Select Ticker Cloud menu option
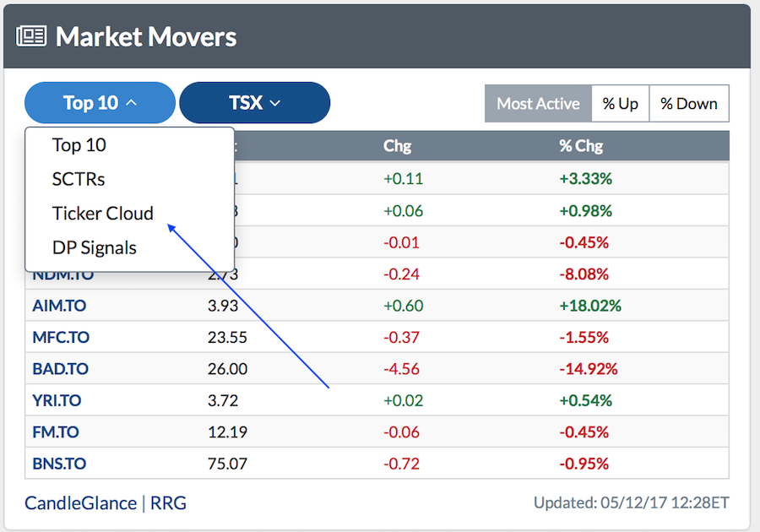Viewport: 760px width, 532px height. [x=103, y=214]
